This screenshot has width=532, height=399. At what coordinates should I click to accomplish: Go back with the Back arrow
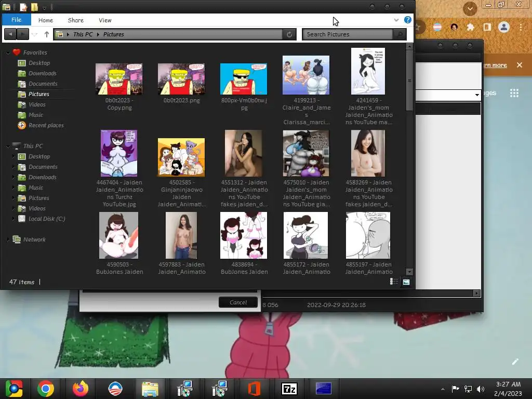10,34
